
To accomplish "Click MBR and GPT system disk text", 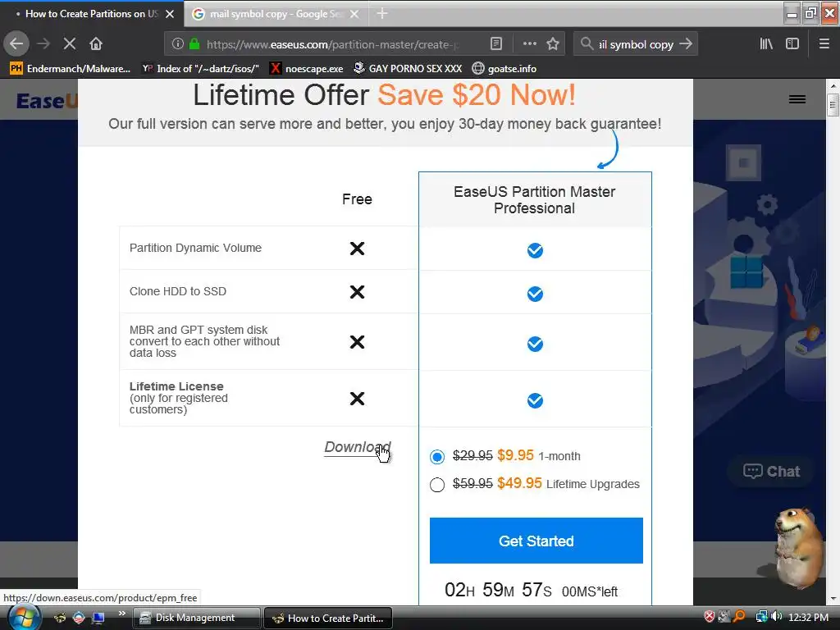I will [x=204, y=341].
